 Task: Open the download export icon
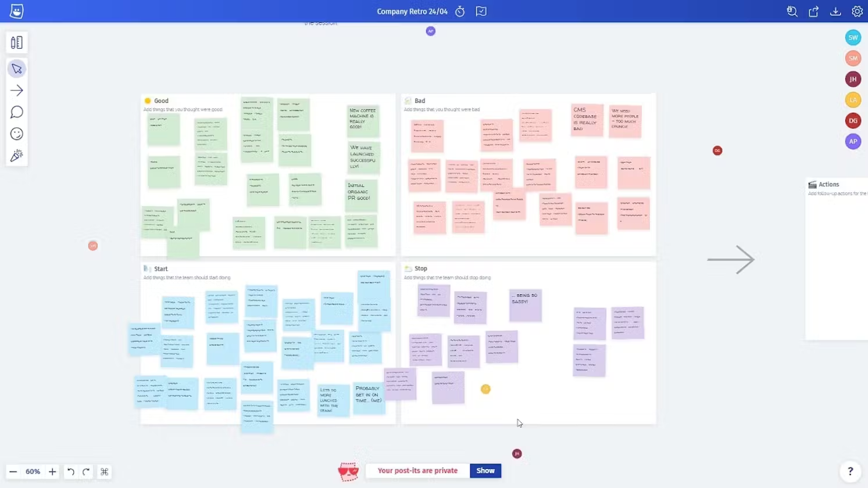click(835, 12)
